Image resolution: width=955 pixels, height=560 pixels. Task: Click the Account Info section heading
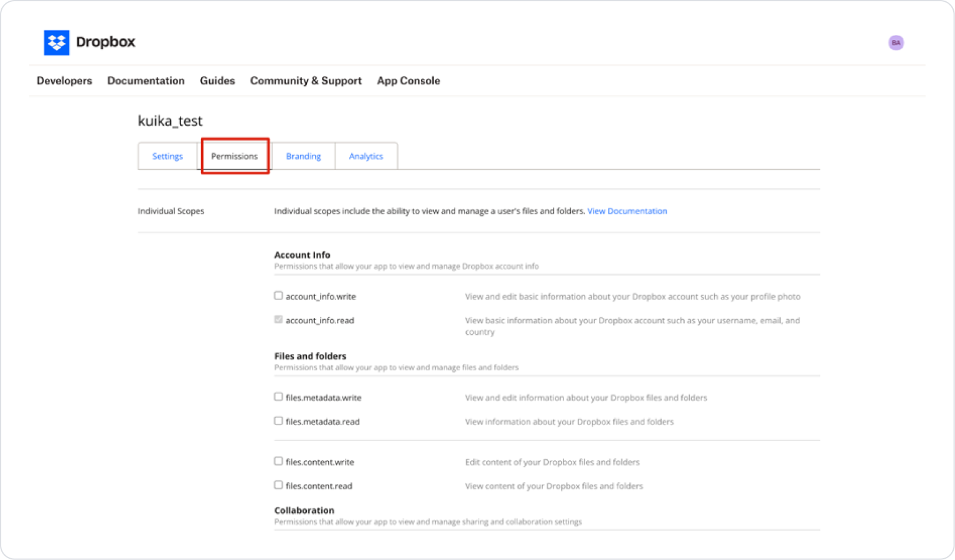(x=302, y=255)
